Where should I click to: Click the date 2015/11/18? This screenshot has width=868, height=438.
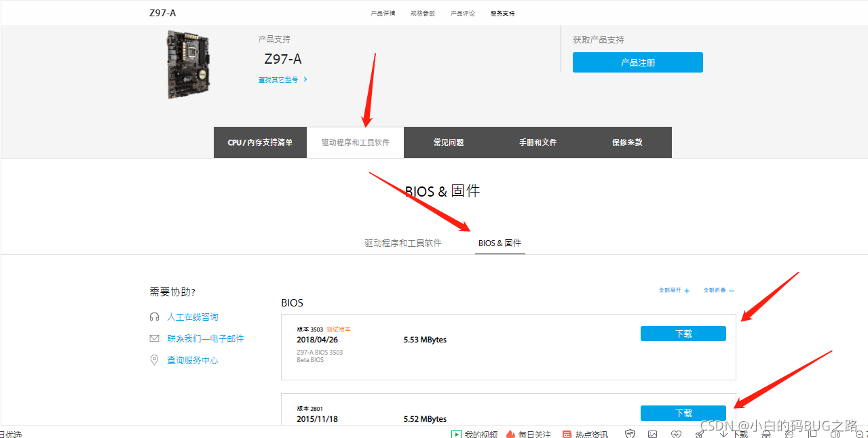[317, 419]
